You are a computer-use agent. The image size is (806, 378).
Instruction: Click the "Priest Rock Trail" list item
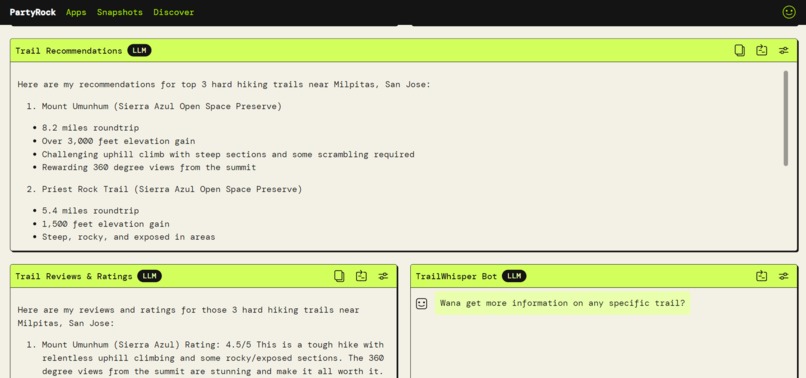click(x=172, y=189)
